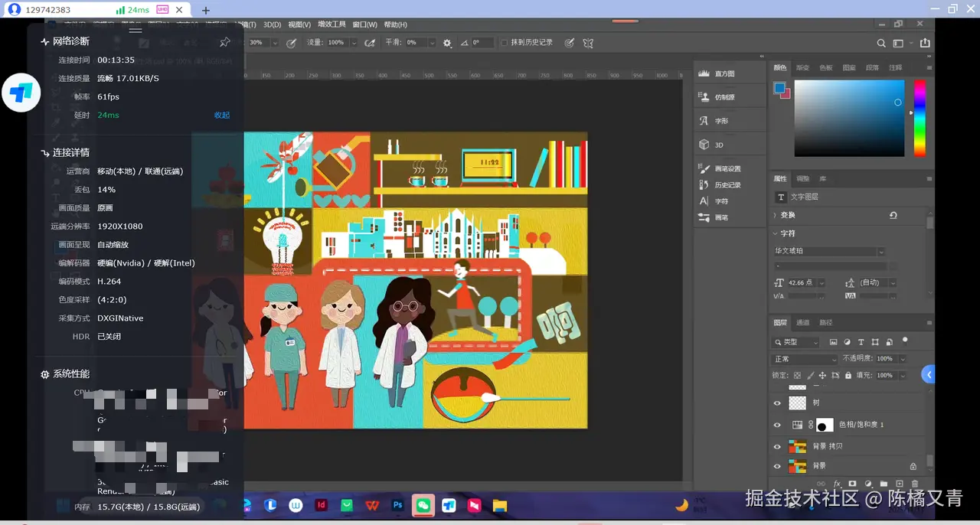Hide the 树 layer via eye icon
This screenshot has width=980, height=525.
pyautogui.click(x=777, y=403)
